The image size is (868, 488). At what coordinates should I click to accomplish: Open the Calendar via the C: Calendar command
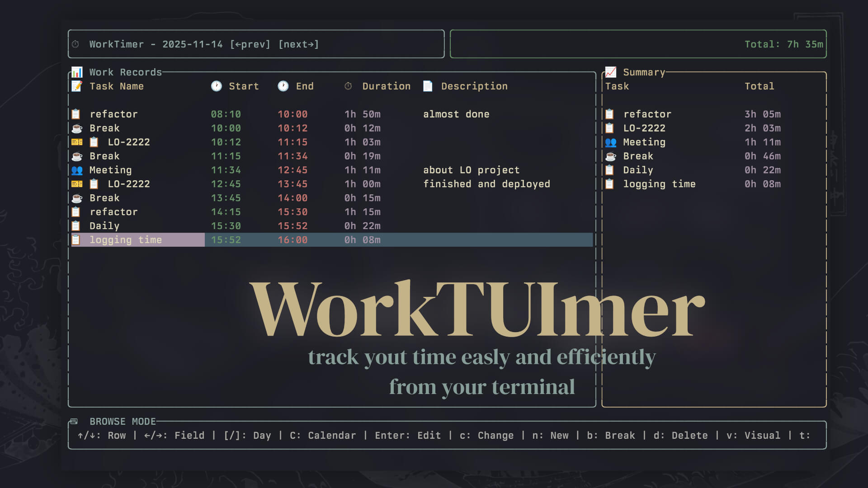coord(323,435)
